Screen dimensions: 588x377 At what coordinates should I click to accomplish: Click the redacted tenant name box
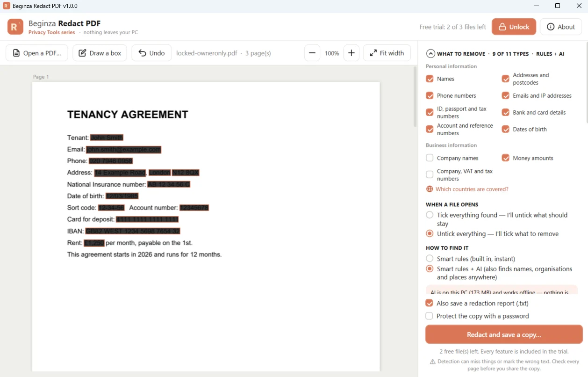point(107,138)
